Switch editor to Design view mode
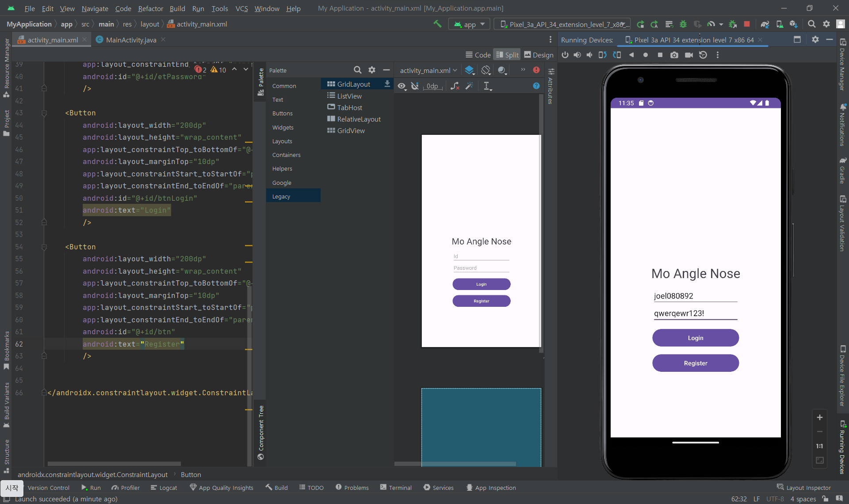Image resolution: width=849 pixels, height=504 pixels. pos(539,55)
